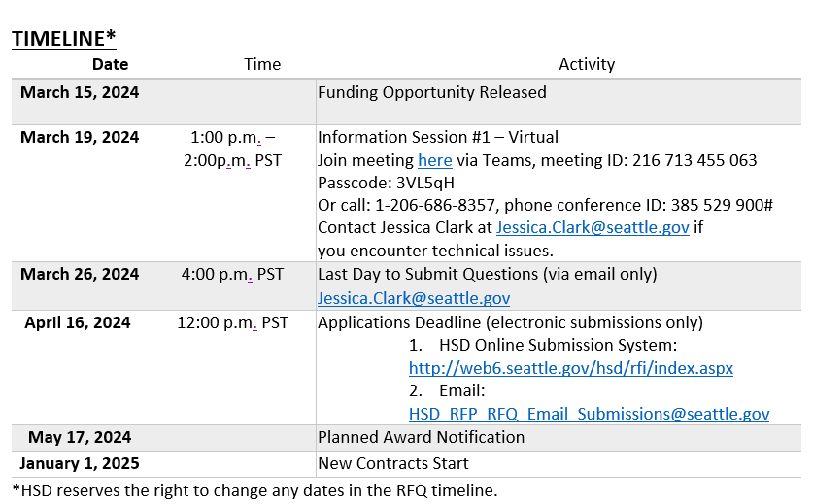Select the Time column header
813x504 pixels.
(x=262, y=64)
